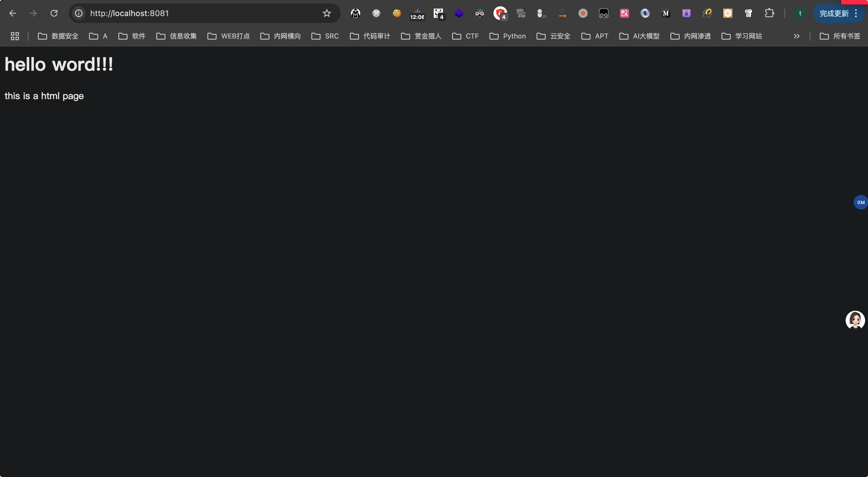Open the A bookmark folder

98,36
